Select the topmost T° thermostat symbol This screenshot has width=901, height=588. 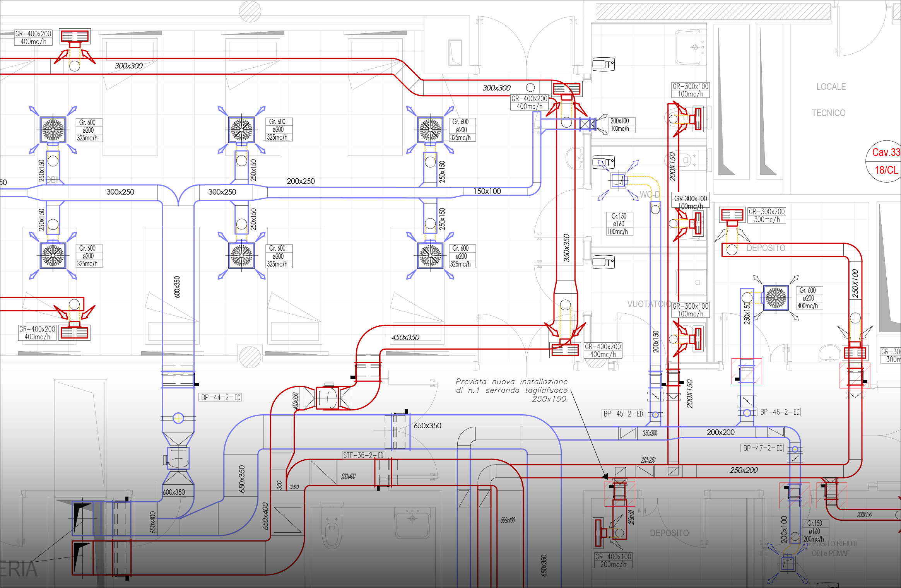(603, 64)
